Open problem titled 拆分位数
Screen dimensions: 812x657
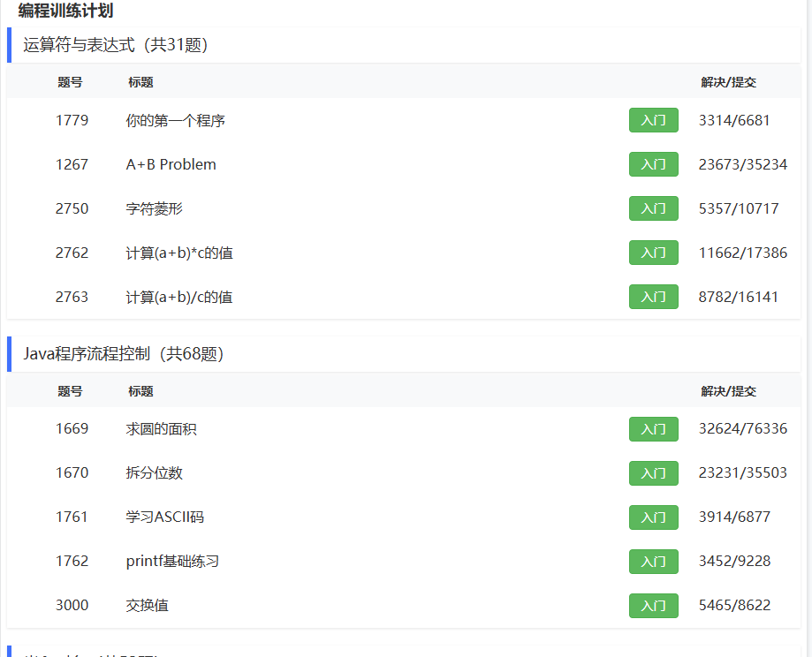click(155, 472)
